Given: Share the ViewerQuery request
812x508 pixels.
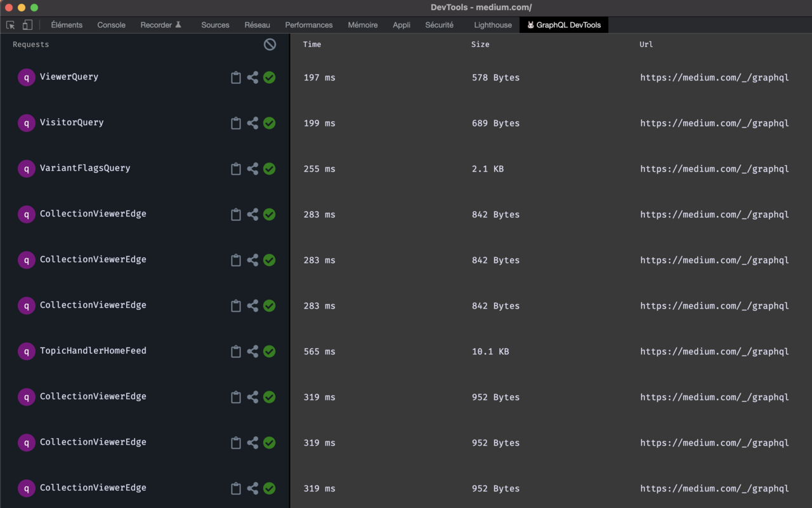Looking at the screenshot, I should click(252, 77).
